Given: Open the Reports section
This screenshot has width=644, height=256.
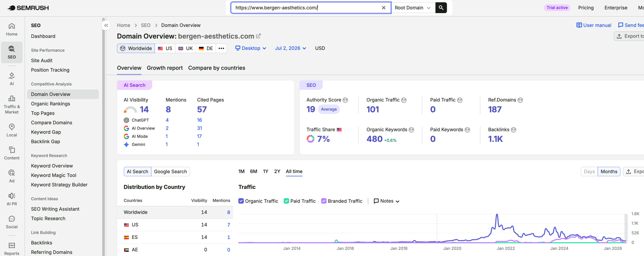Looking at the screenshot, I should pos(12,249).
